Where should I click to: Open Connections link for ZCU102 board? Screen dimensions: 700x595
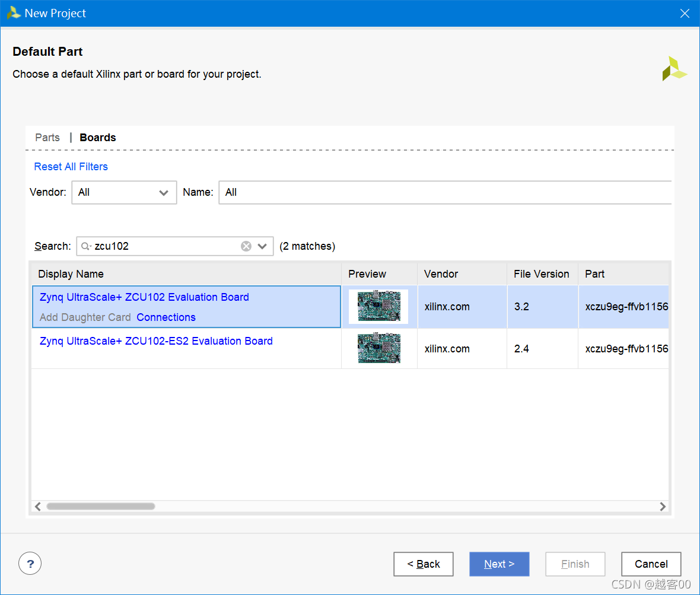click(166, 317)
